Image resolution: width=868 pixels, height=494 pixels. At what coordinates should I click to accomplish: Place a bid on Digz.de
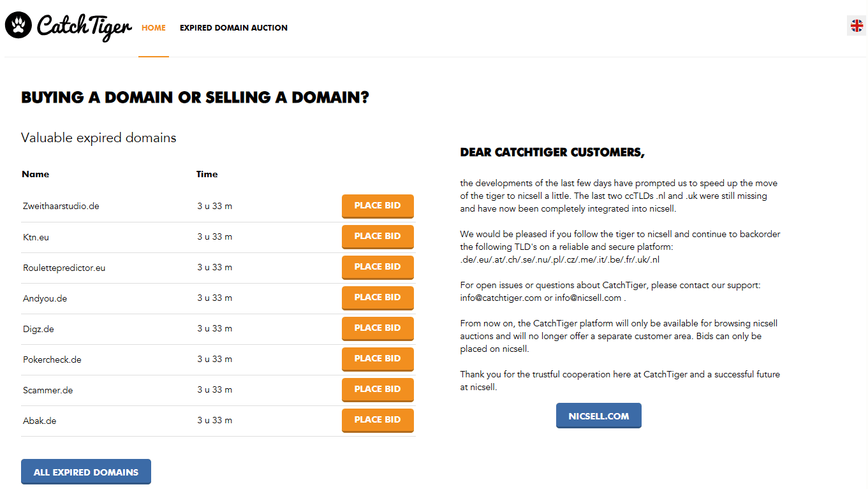coord(378,328)
